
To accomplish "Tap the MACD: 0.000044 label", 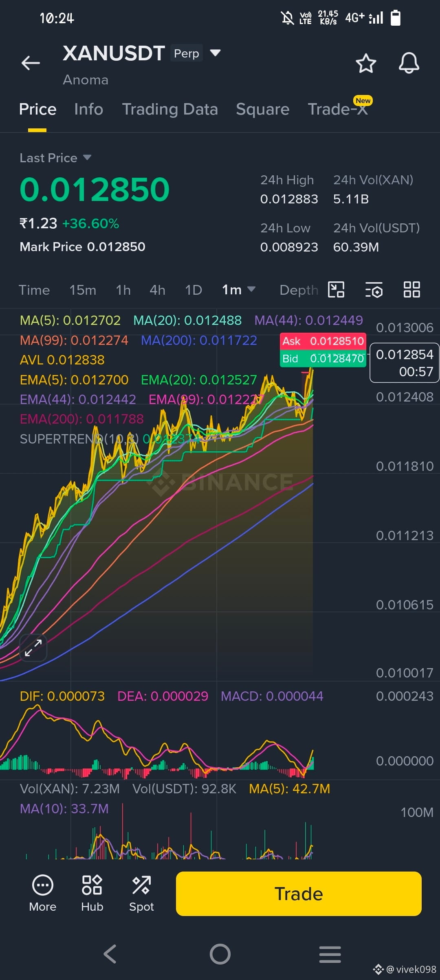I will pos(272,696).
